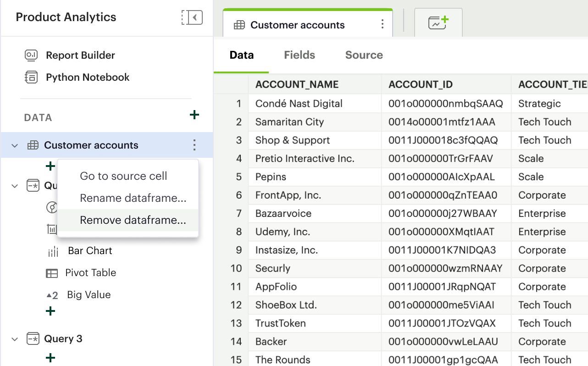Click row number 10
Image resolution: width=588 pixels, height=366 pixels.
(236, 268)
